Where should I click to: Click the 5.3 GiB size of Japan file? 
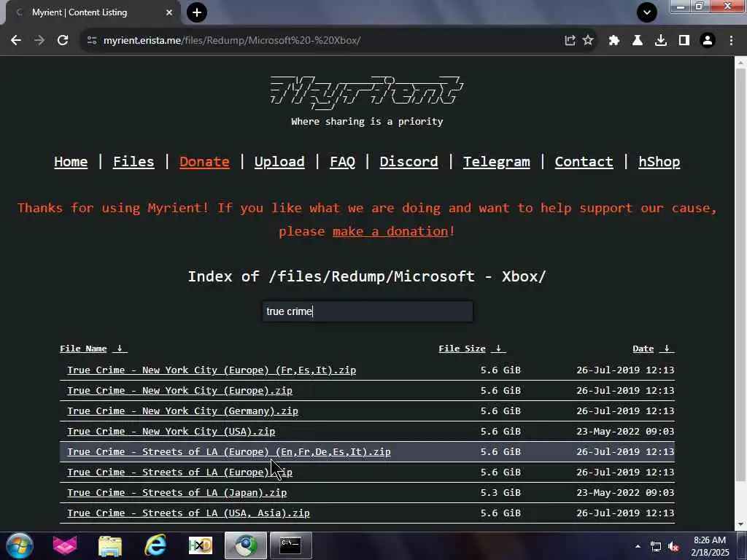pyautogui.click(x=500, y=493)
